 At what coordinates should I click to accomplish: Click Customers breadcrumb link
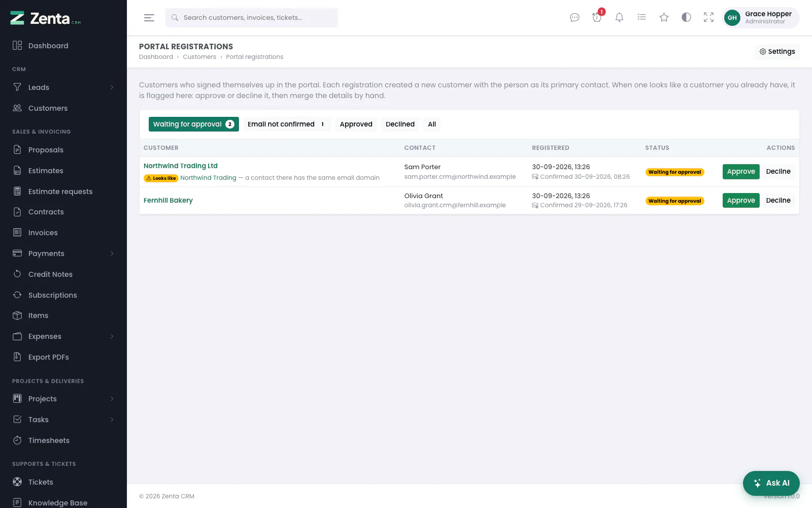(199, 57)
